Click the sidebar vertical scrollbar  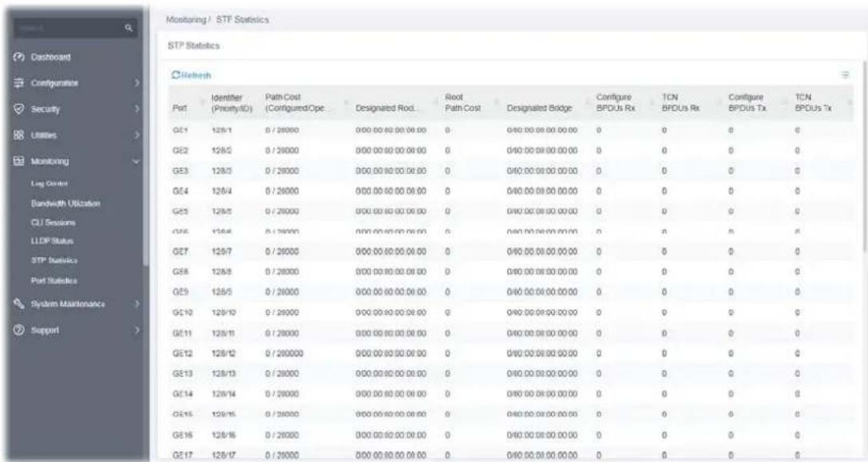click(146, 138)
